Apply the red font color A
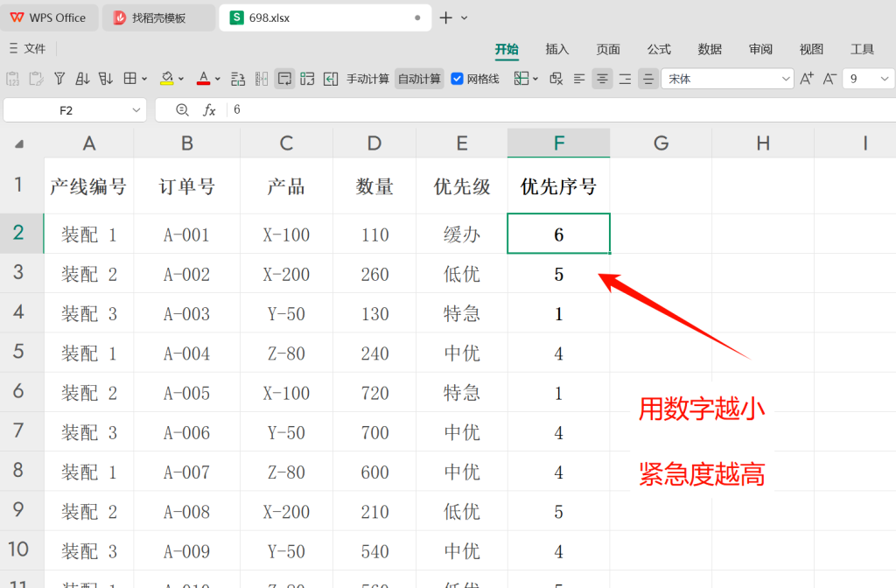The image size is (896, 588). [203, 79]
